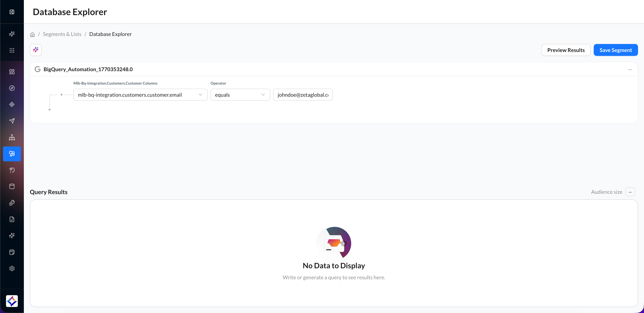Click the AI assistant sparkle button
This screenshot has width=644, height=313.
point(36,50)
